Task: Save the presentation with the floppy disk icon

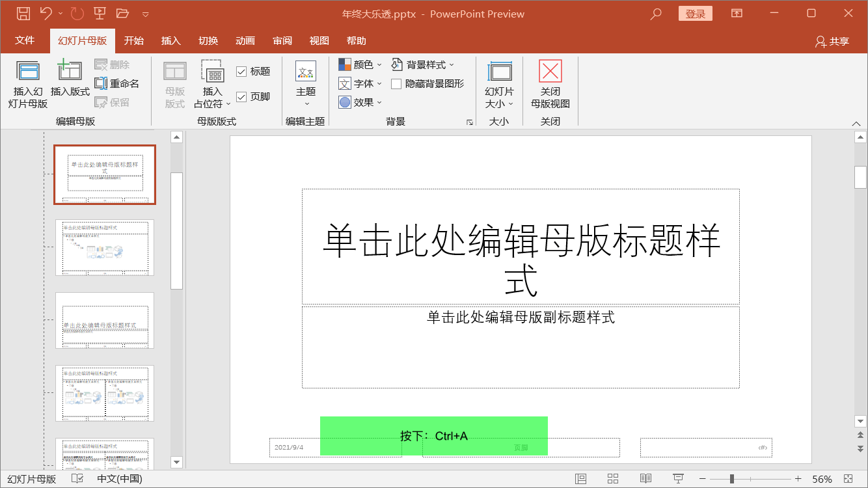Action: point(23,13)
